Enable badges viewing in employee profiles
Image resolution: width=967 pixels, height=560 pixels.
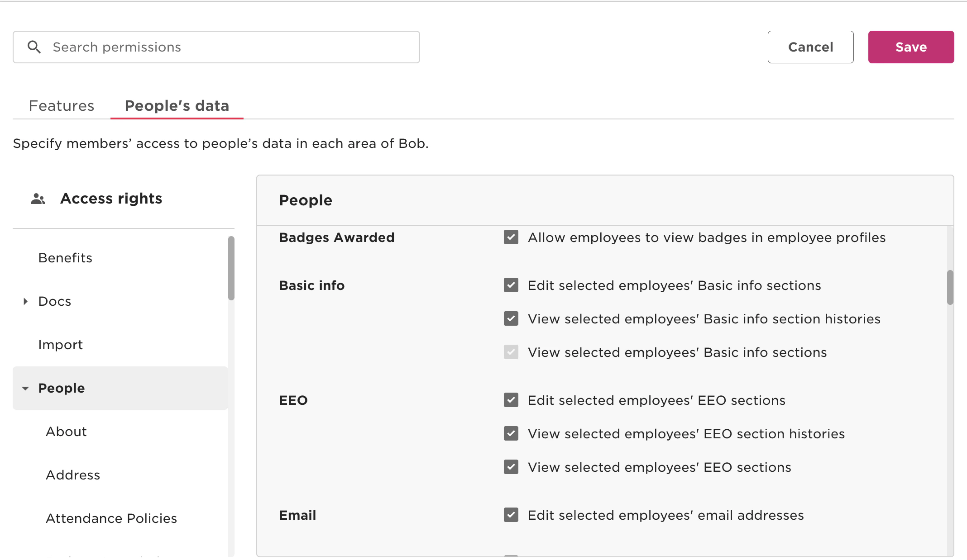511,237
